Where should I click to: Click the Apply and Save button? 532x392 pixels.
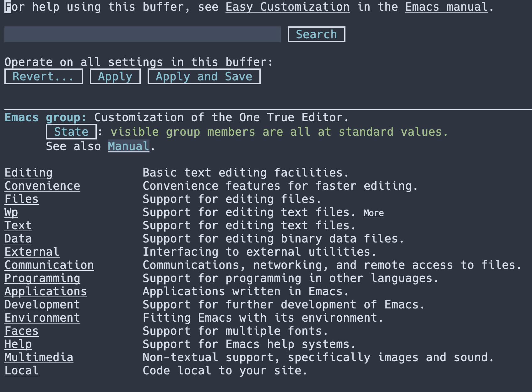[204, 76]
